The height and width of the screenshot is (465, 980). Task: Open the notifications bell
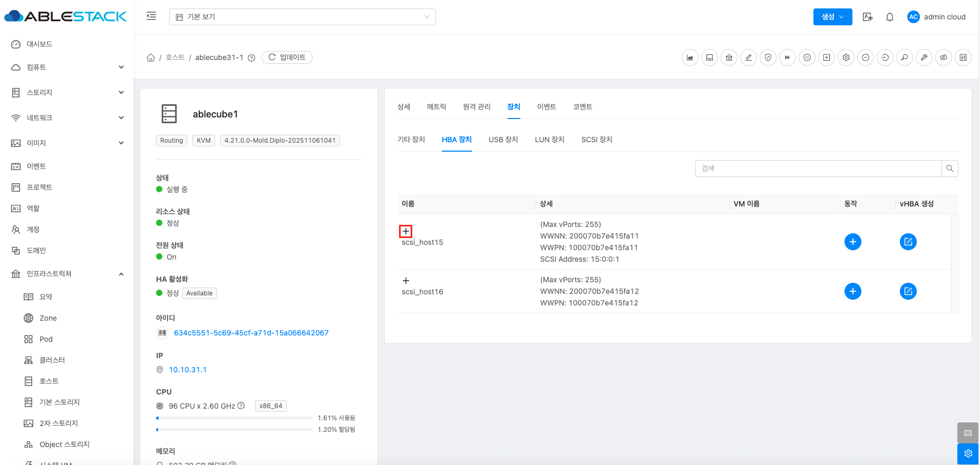[890, 17]
